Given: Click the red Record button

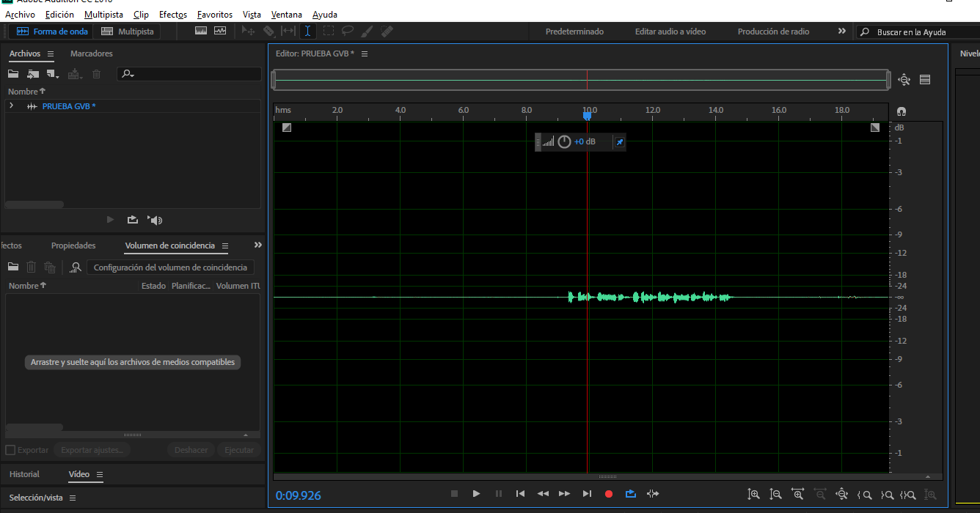Looking at the screenshot, I should coord(608,494).
